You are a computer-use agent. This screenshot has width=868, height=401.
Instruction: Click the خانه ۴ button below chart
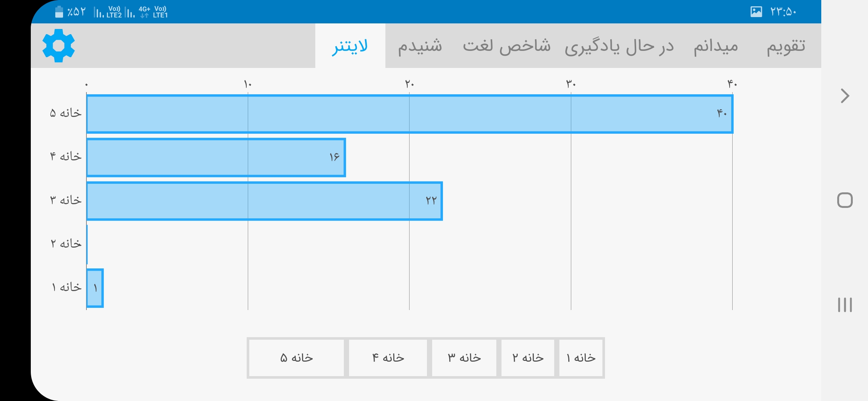(388, 358)
